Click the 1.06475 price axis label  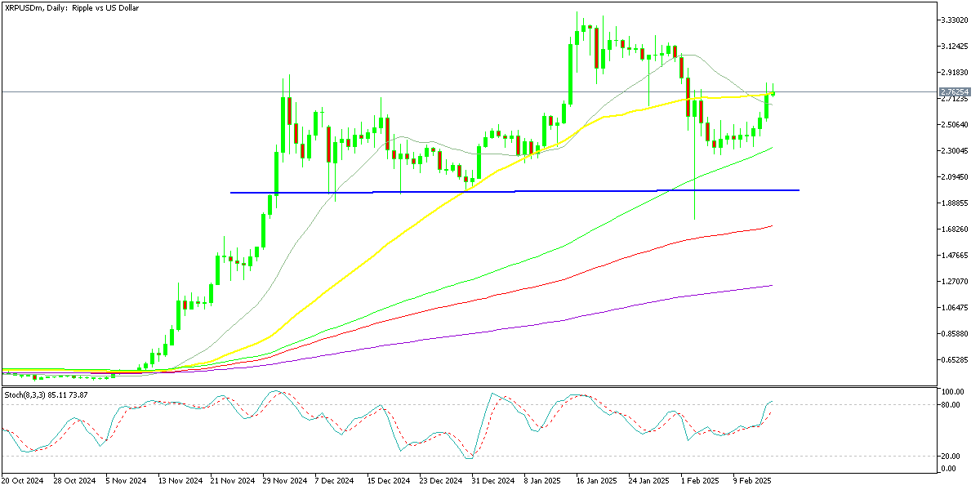[x=955, y=307]
